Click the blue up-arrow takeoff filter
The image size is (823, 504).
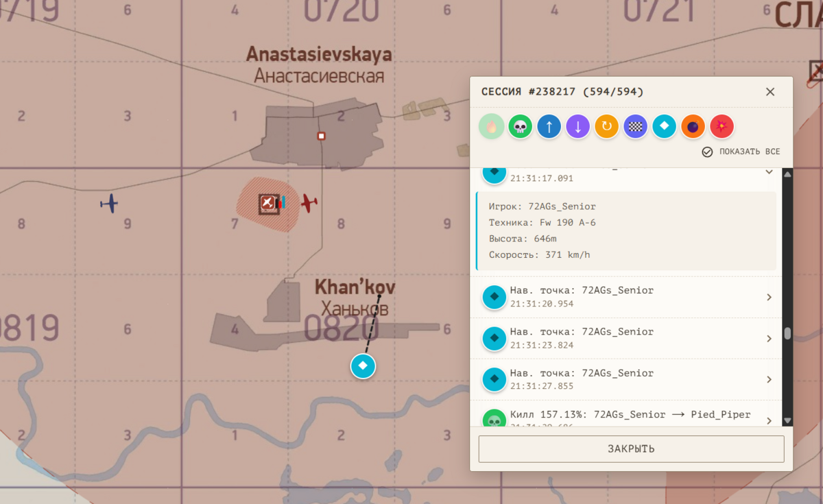(549, 127)
